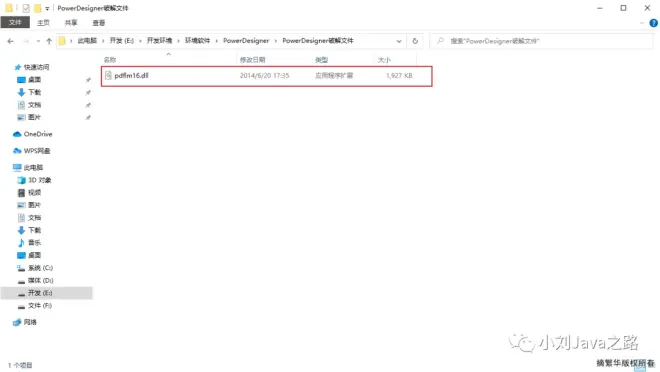Viewport: 660px width, 372px height.
Task: Open pinned 文档 under quick access
Action: click(x=35, y=105)
